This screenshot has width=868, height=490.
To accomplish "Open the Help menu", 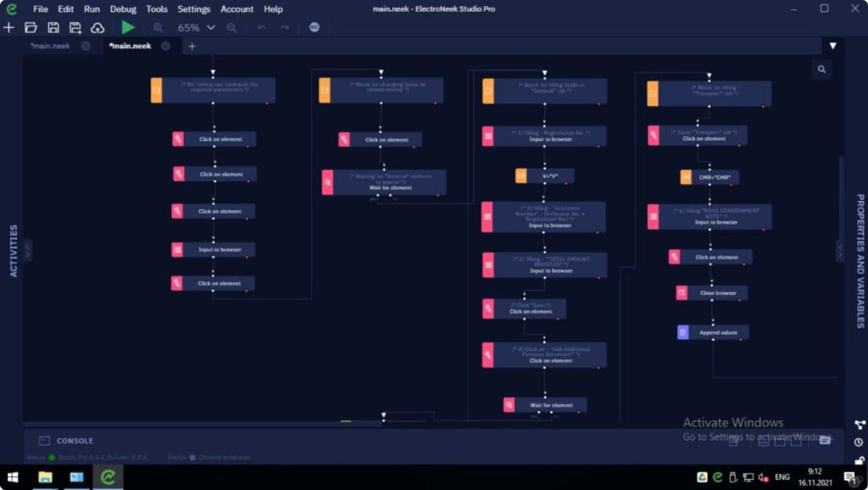I will pos(273,8).
